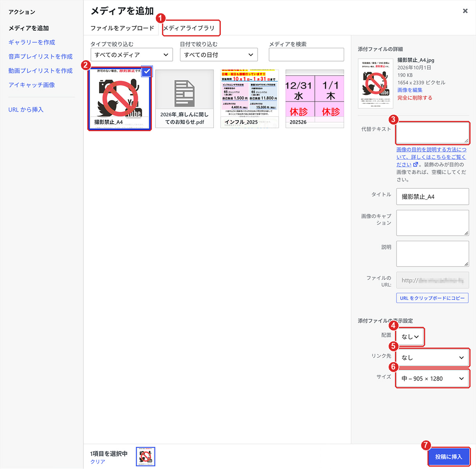The width and height of the screenshot is (476, 469).
Task: Open the サイズ dropdown 中 – 905 × 1280
Action: pyautogui.click(x=433, y=379)
